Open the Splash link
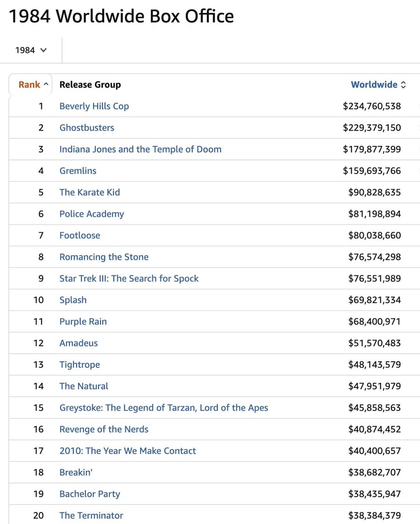The height and width of the screenshot is (524, 420). (73, 300)
